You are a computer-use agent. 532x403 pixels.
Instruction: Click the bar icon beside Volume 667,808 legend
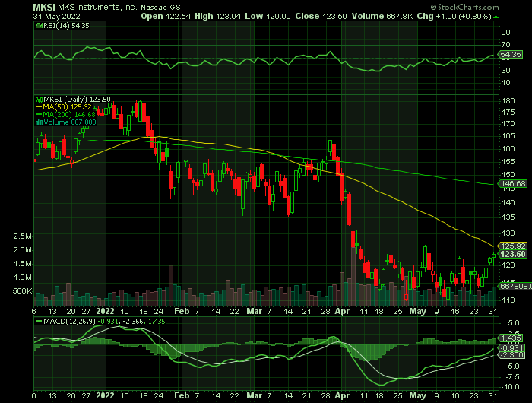39,122
